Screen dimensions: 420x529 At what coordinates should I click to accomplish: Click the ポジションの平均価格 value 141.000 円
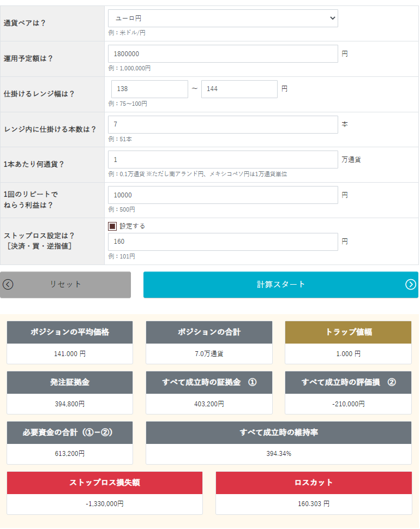coord(70,353)
